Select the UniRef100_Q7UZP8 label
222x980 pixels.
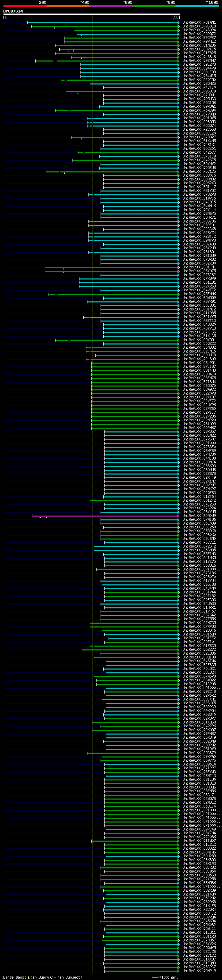pyautogui.click(x=199, y=194)
